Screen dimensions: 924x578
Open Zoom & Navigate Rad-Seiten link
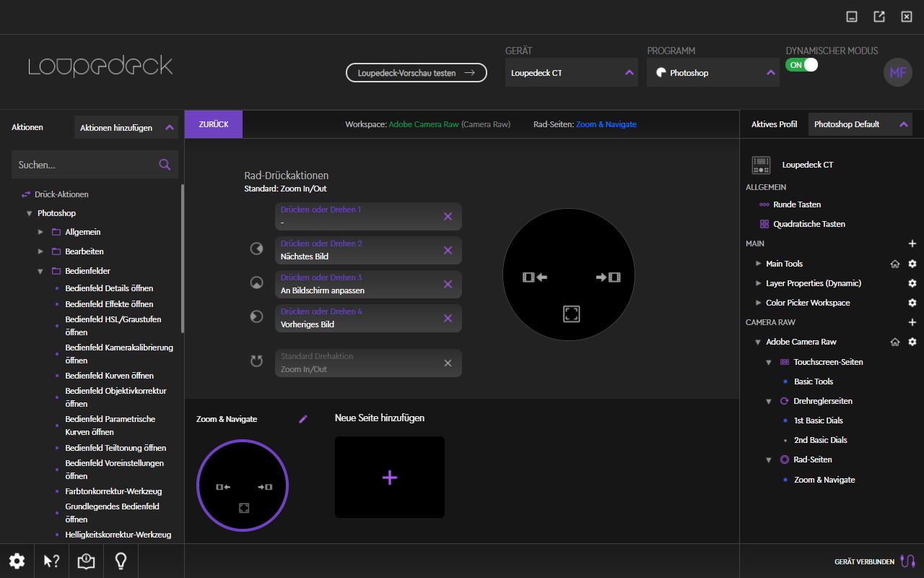click(x=606, y=124)
